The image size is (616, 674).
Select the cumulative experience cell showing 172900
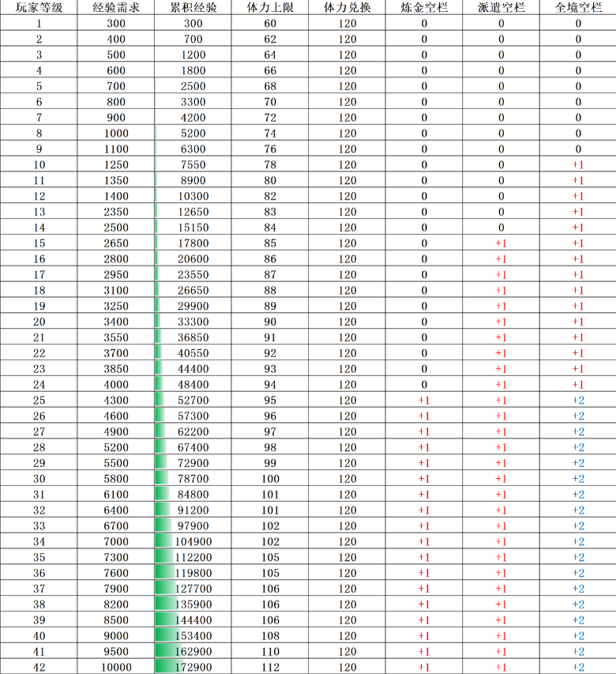pyautogui.click(x=193, y=667)
